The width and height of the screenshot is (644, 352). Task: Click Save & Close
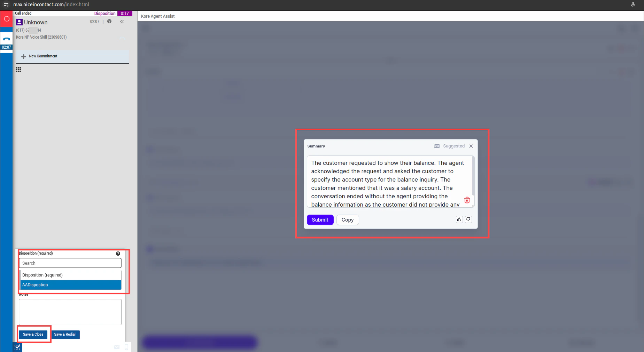tap(33, 335)
